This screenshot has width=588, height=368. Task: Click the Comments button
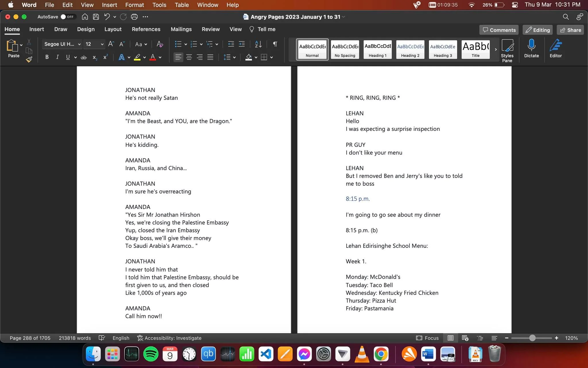point(499,30)
